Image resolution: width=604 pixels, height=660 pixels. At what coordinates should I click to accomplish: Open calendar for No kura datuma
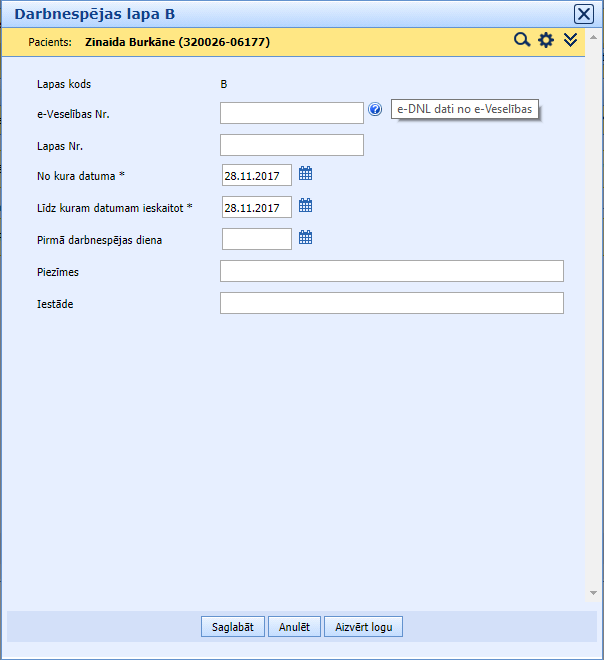coord(306,174)
